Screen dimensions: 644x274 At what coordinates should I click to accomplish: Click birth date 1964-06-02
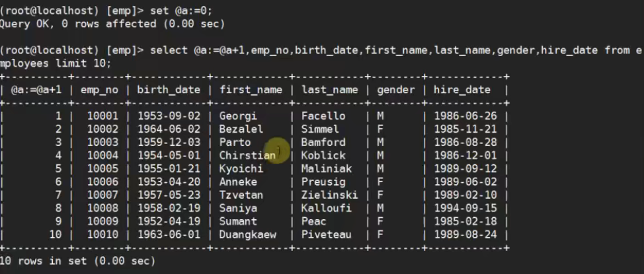point(169,129)
